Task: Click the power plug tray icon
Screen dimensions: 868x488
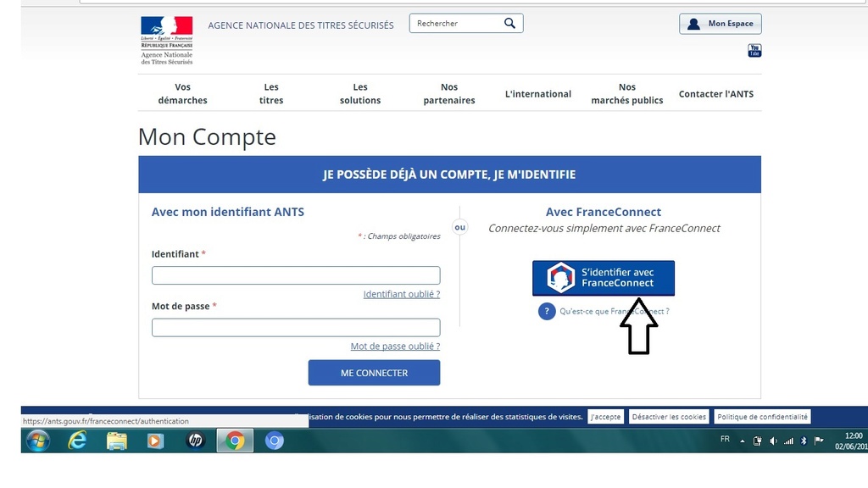Action: pos(757,441)
